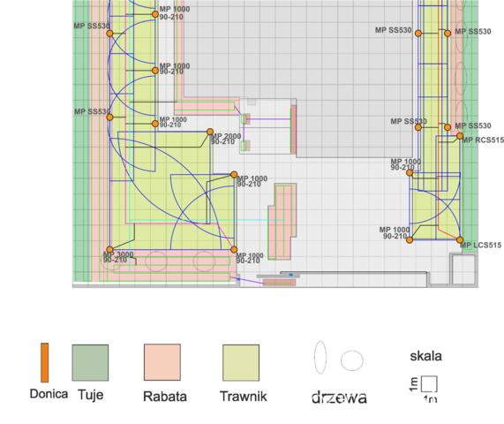Click the top-left MP SS530 sprinkler node
Viewport: 504px width, 424px height.
pos(109,34)
